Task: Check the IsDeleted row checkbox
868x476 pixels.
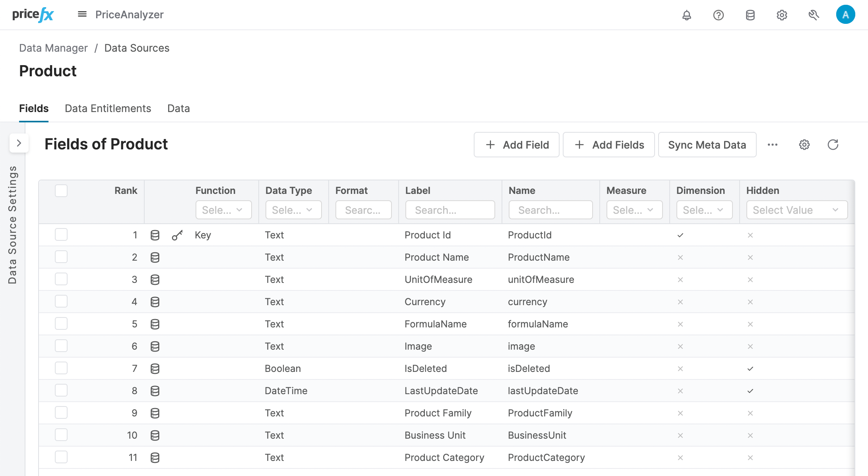Action: pos(61,368)
